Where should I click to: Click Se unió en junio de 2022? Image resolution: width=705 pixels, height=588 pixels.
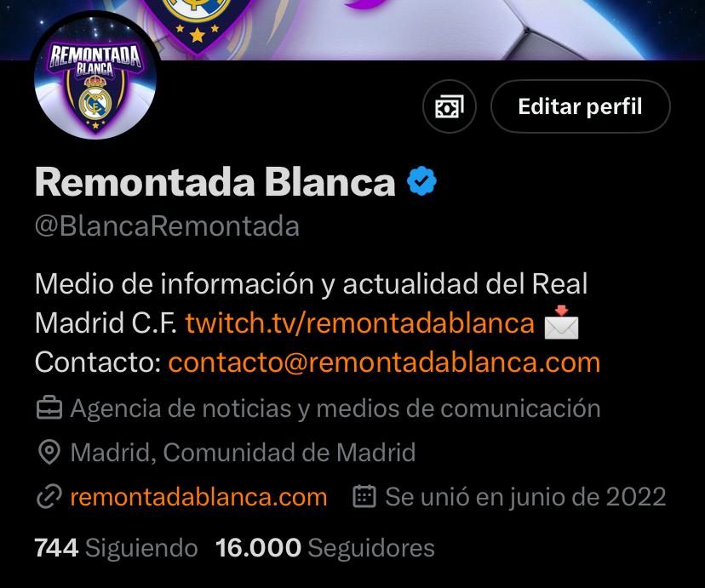pyautogui.click(x=525, y=497)
